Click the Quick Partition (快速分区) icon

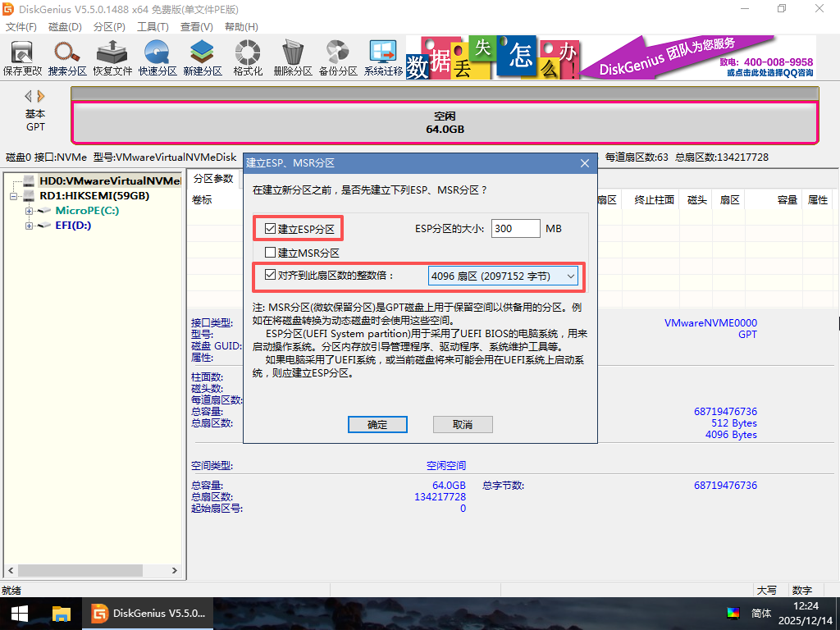pyautogui.click(x=157, y=57)
